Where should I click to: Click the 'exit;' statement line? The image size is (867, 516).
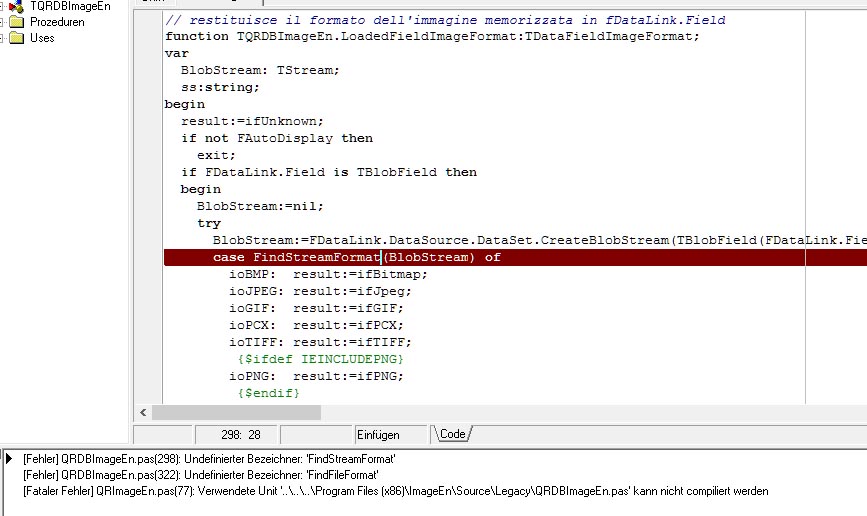tap(216, 155)
